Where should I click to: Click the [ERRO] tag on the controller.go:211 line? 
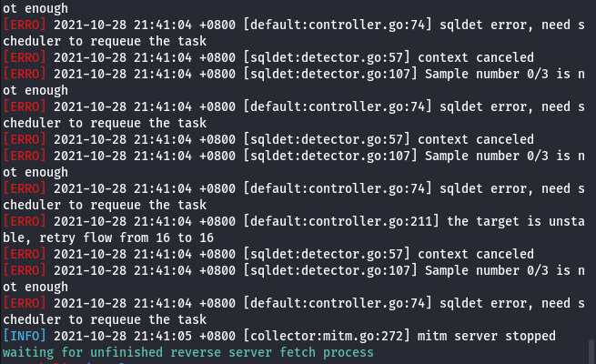25,221
